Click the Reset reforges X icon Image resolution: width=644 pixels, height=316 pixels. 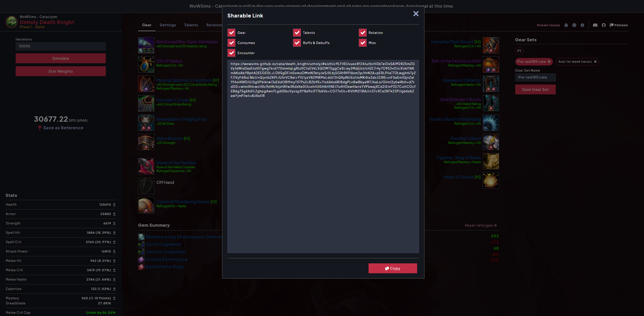pos(495,225)
